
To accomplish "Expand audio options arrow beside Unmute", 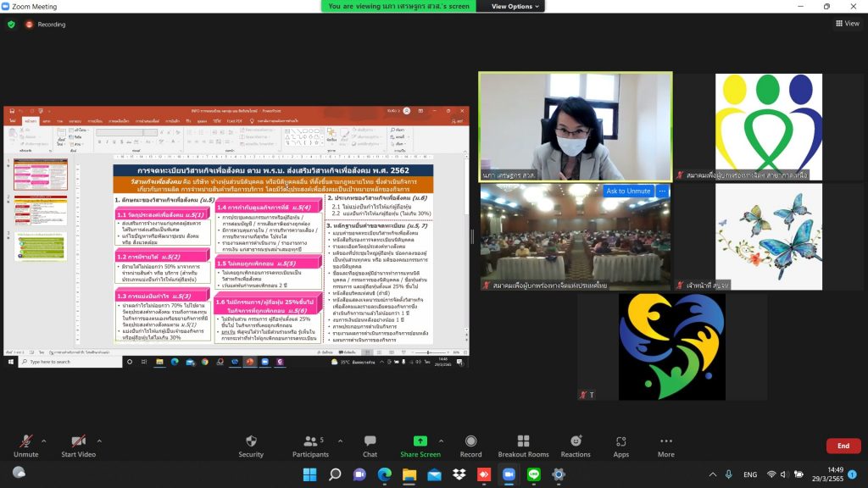I will point(44,441).
